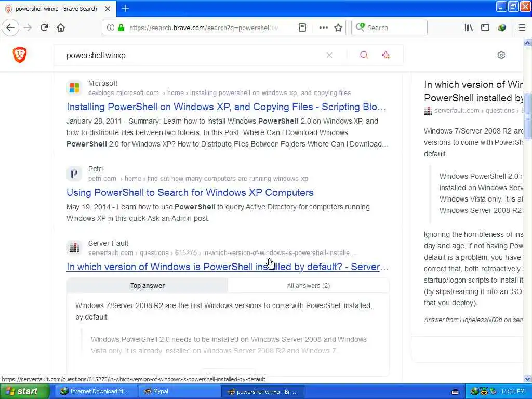Switch to Mypal taskbar item
Screen dimensions: 532x399
tap(179, 392)
